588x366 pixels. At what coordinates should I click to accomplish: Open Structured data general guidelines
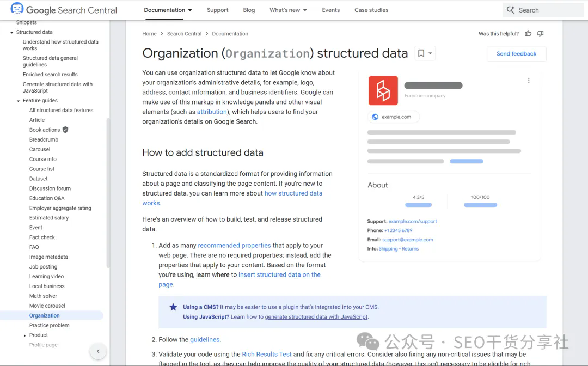click(50, 61)
